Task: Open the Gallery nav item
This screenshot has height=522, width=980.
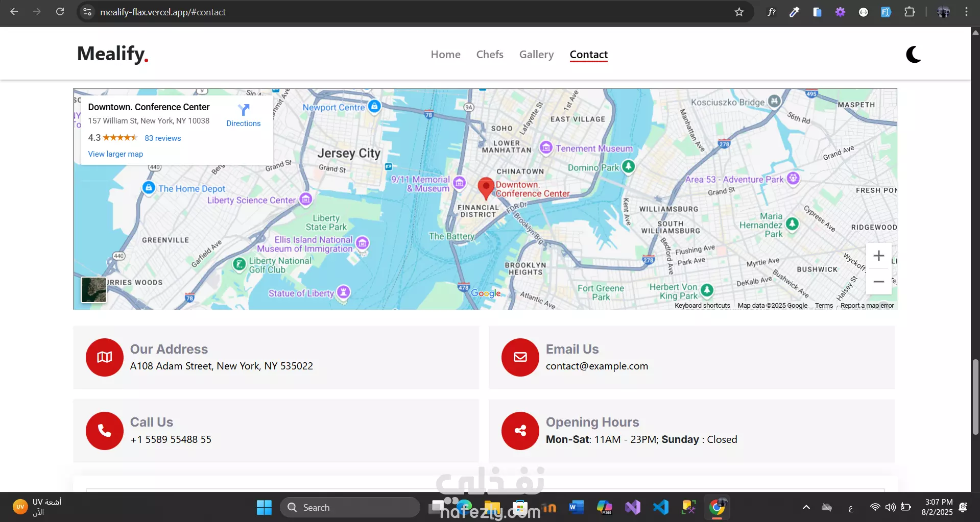Action: pos(536,54)
